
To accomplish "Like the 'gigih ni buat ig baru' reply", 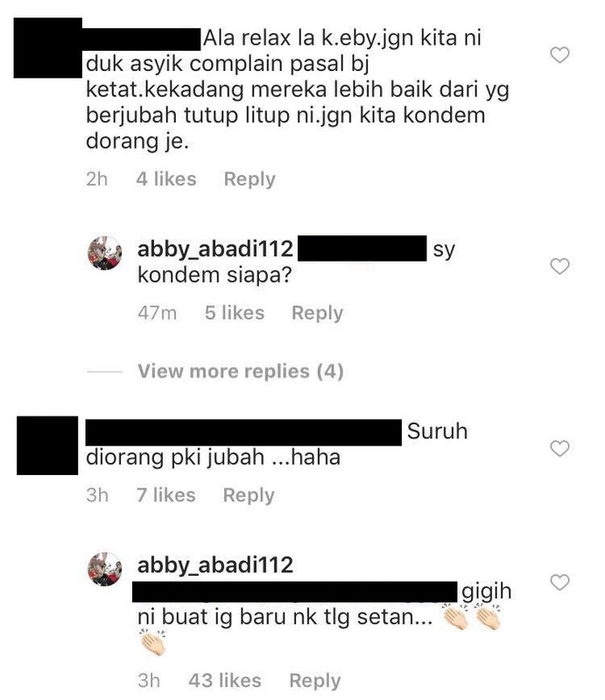I will pos(559,582).
